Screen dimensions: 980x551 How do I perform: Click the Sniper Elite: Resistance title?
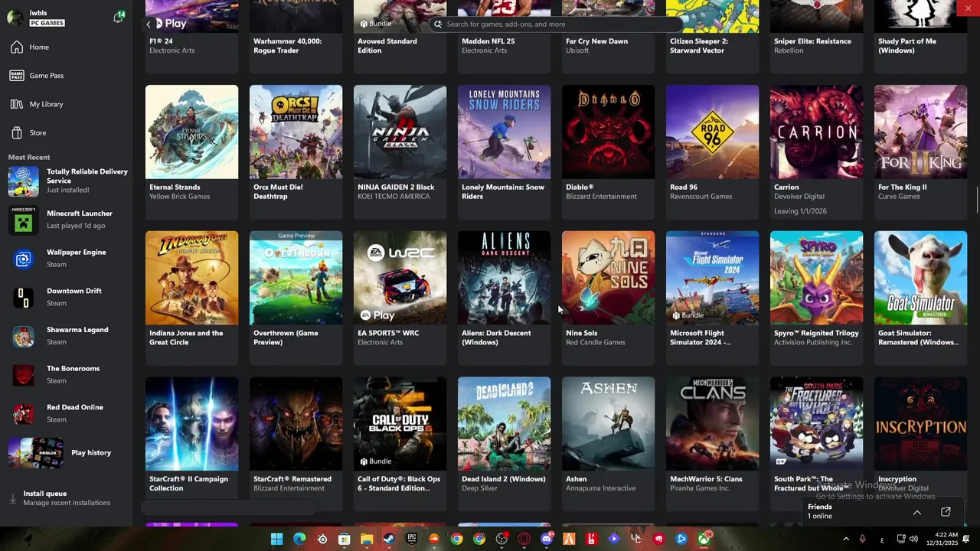click(x=812, y=41)
